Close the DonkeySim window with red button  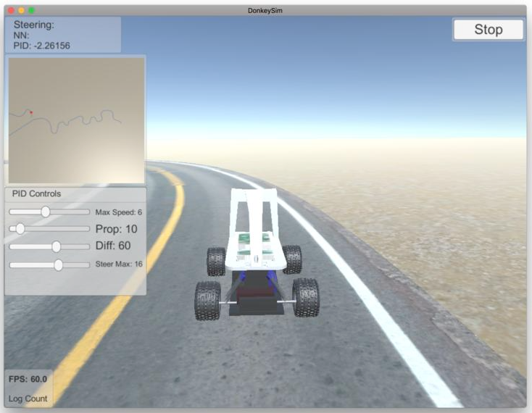[11, 10]
